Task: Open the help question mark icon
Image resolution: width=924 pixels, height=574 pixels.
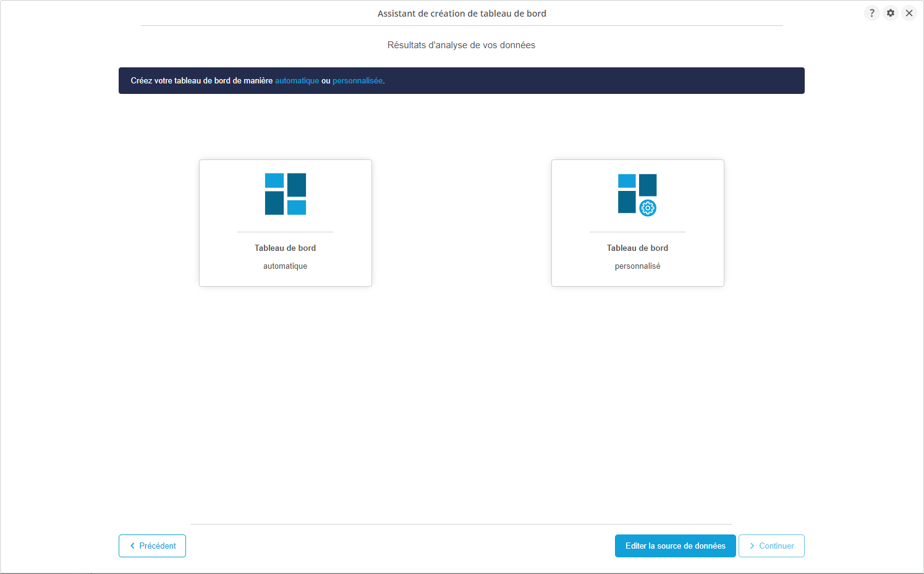Action: tap(871, 13)
